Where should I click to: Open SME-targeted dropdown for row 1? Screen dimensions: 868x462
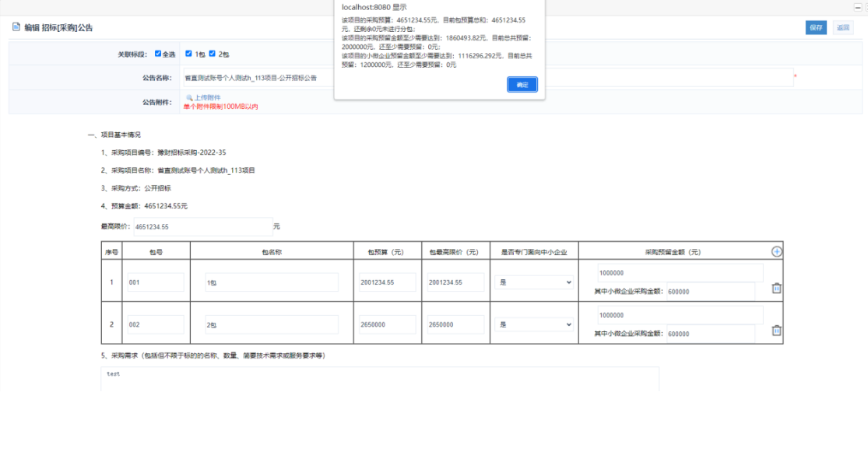tap(534, 282)
